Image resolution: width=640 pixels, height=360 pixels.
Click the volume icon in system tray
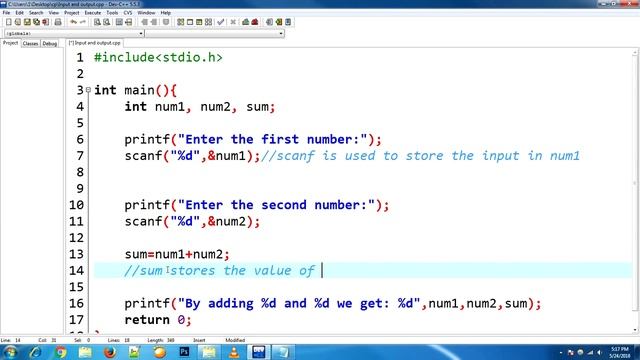pos(599,352)
